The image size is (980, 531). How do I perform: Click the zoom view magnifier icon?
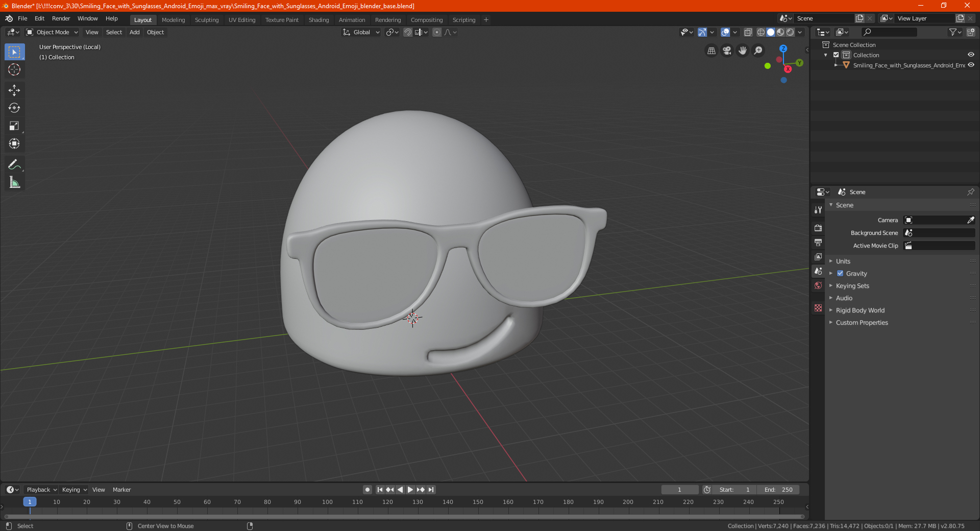coord(758,51)
